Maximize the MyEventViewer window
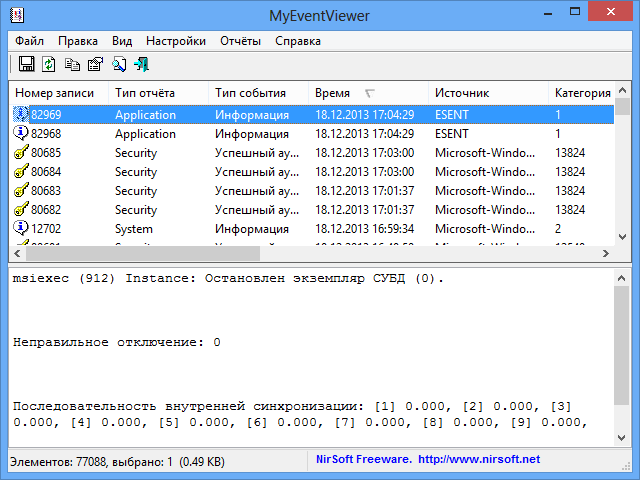 coord(575,11)
